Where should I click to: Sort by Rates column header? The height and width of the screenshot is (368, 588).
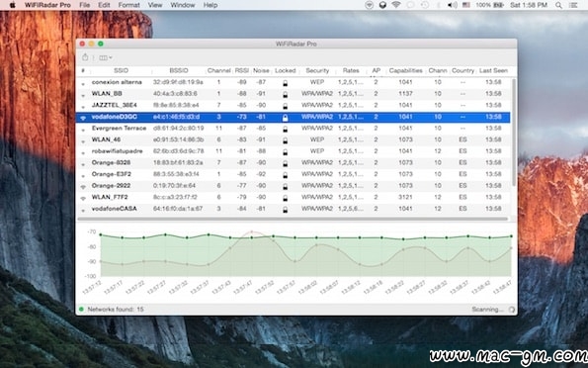(x=351, y=70)
